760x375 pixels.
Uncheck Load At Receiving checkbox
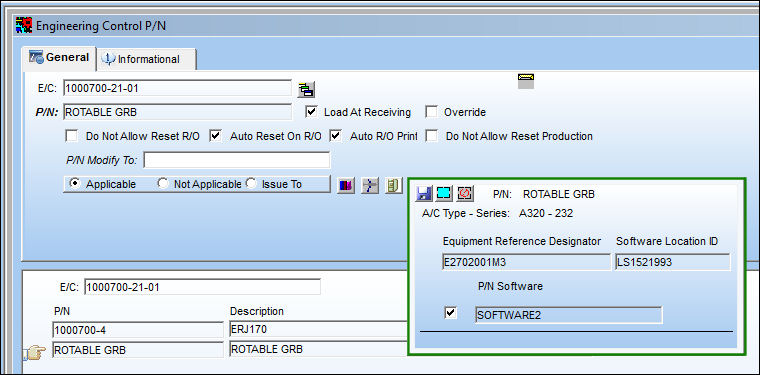311,112
